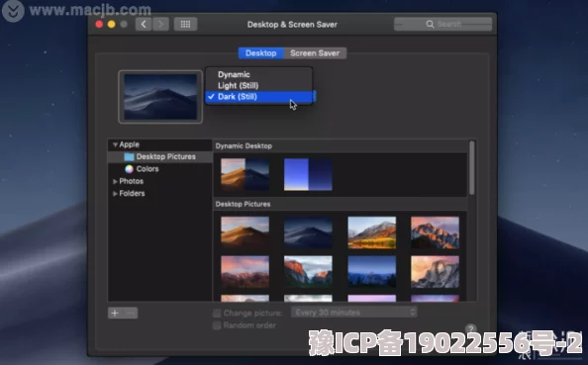This screenshot has width=588, height=365.
Task: Select the High Sierra autumn lake wallpaper
Action: point(371,232)
